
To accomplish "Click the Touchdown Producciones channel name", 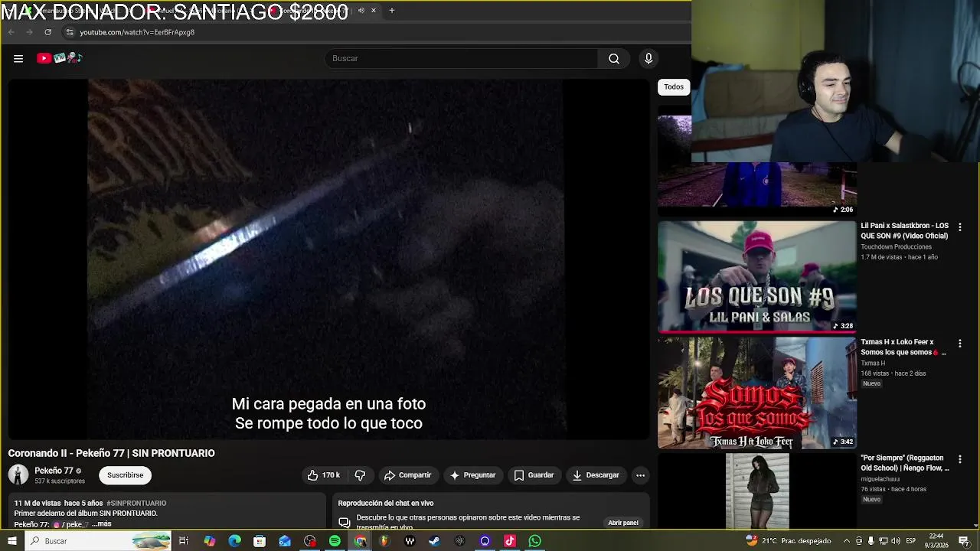I will 896,247.
